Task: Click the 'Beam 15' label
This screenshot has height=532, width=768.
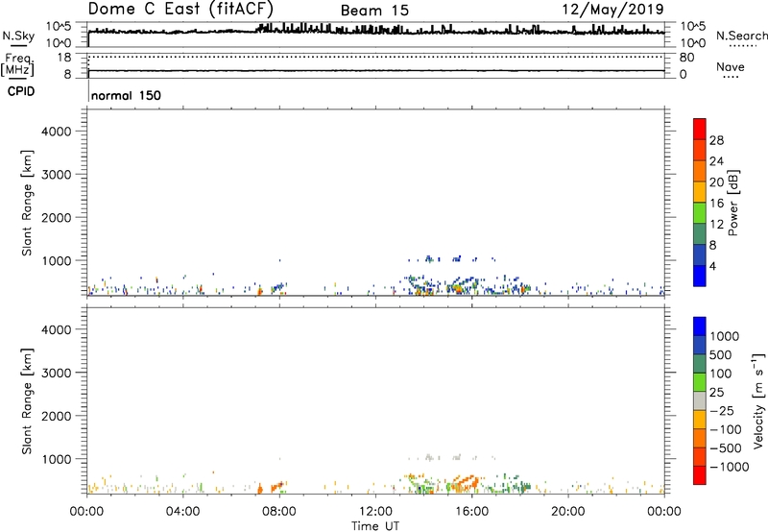Action: click(374, 11)
